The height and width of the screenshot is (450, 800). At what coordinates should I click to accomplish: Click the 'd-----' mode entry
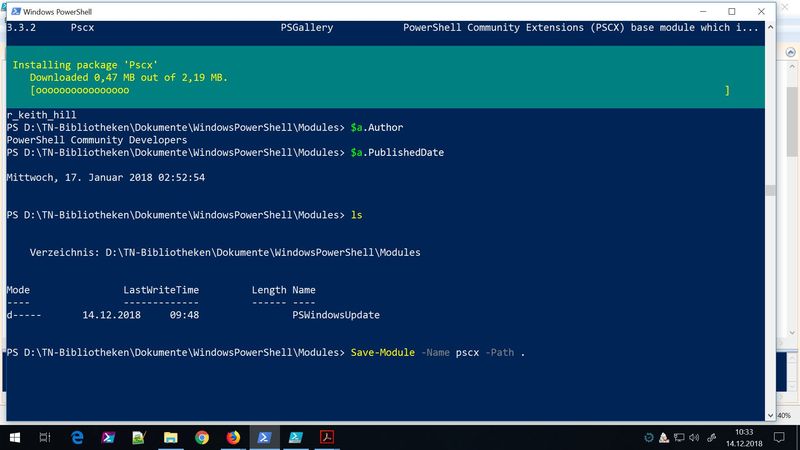pyautogui.click(x=24, y=315)
